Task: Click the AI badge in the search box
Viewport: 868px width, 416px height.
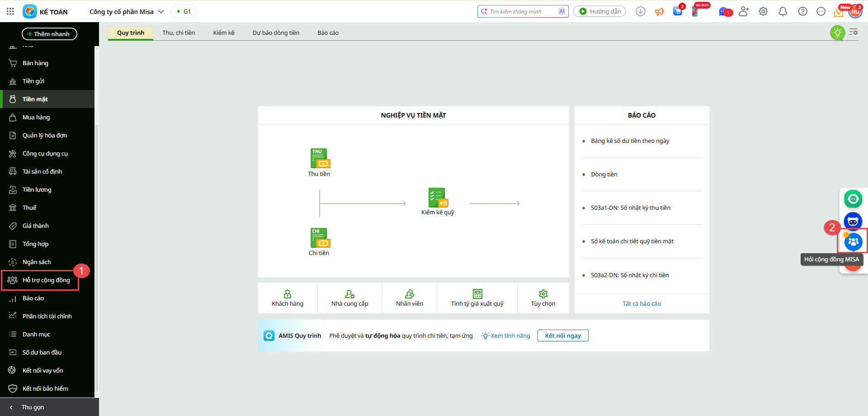Action: 562,11
